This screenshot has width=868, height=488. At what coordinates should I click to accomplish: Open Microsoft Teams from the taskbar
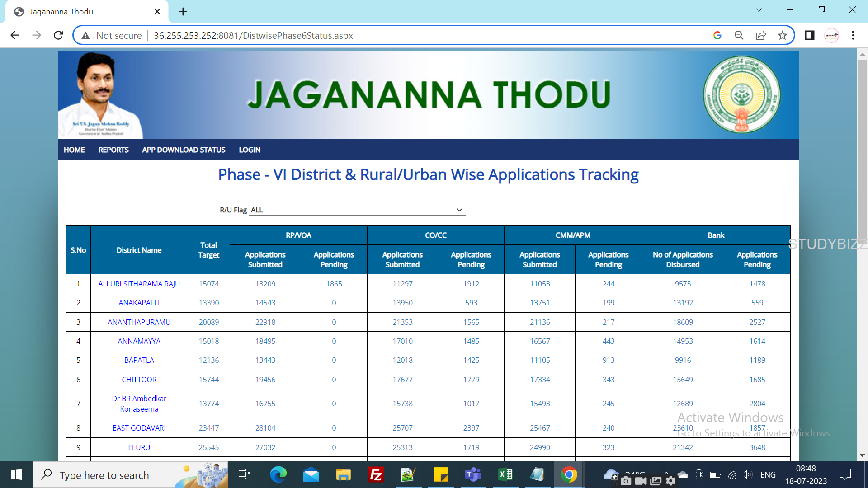(x=472, y=474)
